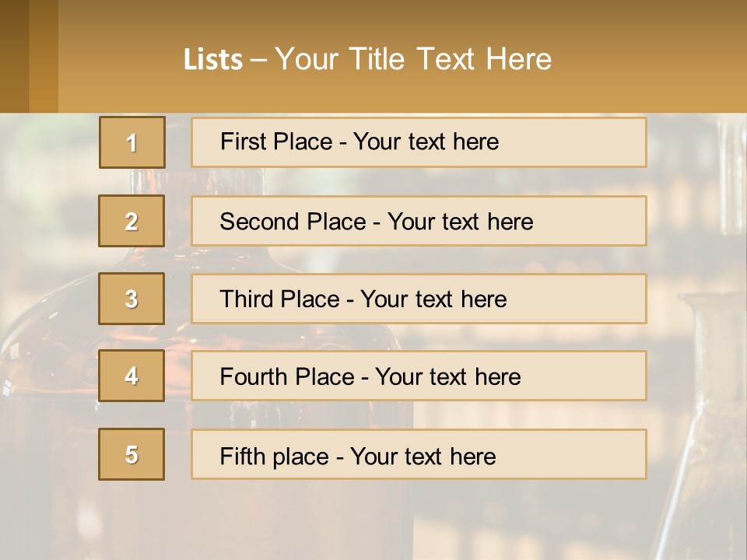
Task: Click the number 1 box
Action: click(x=132, y=142)
